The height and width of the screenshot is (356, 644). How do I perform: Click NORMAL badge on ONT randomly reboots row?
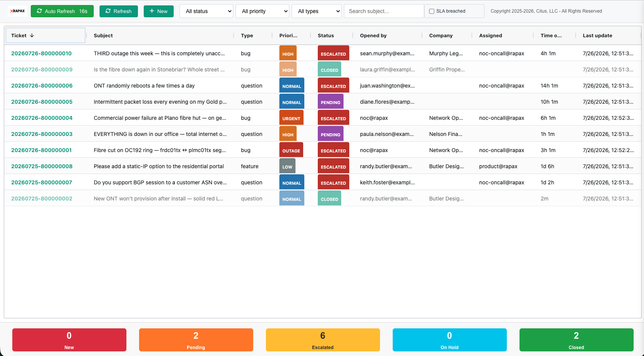coord(292,86)
